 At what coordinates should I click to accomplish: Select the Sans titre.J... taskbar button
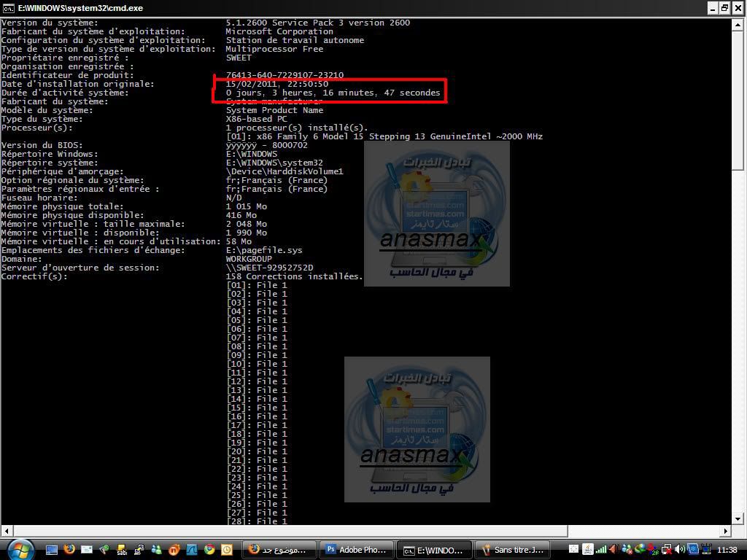(513, 549)
